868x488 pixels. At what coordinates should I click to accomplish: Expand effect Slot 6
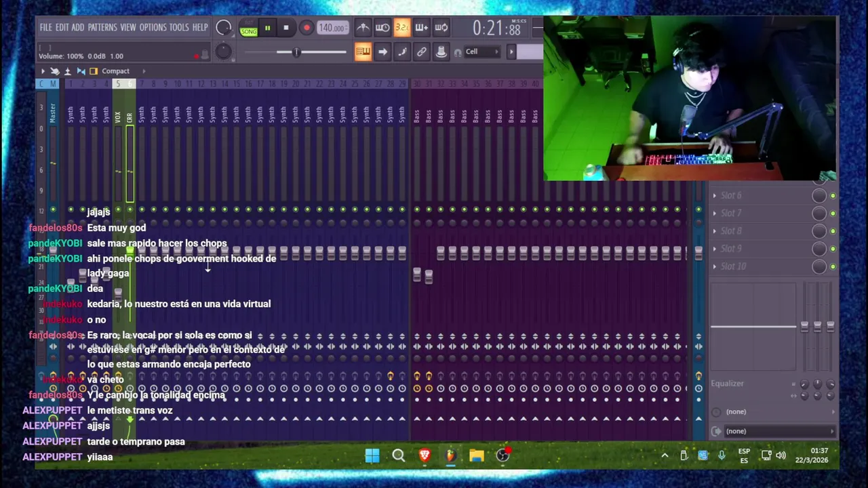click(714, 196)
